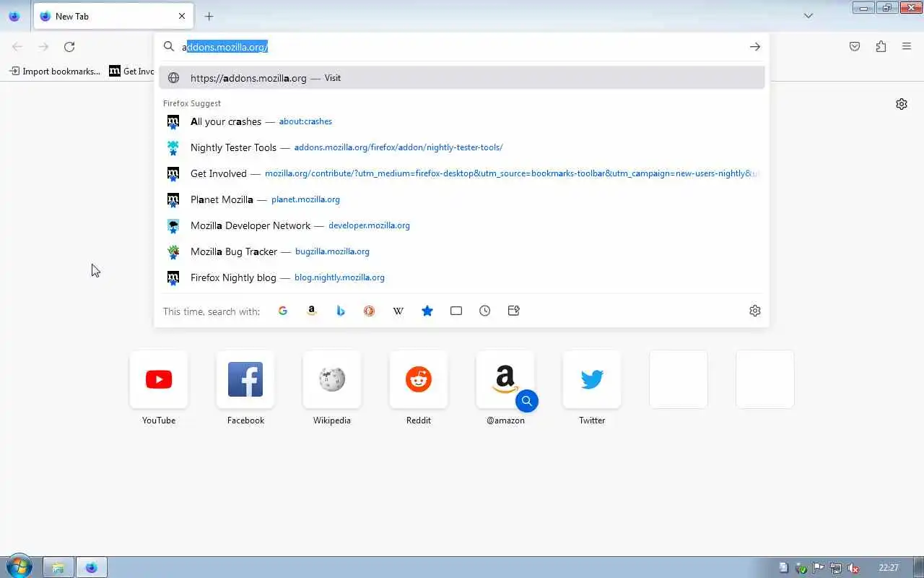Open Nightly Tester Tools suggestion
The width and height of the screenshot is (924, 578).
(462, 147)
